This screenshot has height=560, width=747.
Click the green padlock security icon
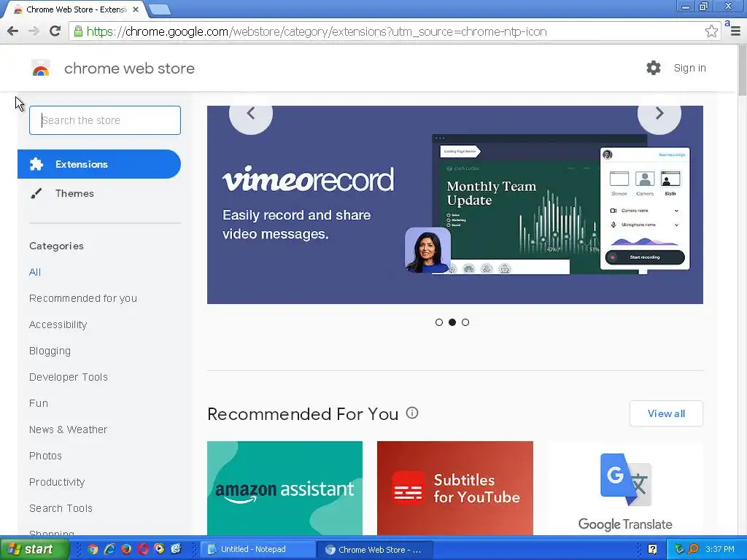click(x=77, y=31)
